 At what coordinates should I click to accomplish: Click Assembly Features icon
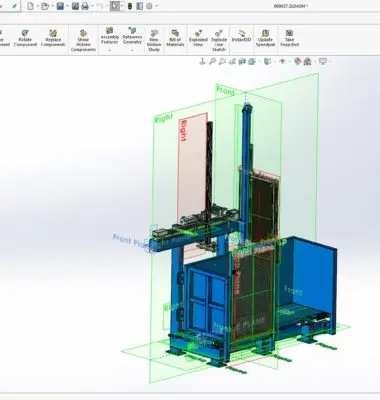tap(109, 36)
